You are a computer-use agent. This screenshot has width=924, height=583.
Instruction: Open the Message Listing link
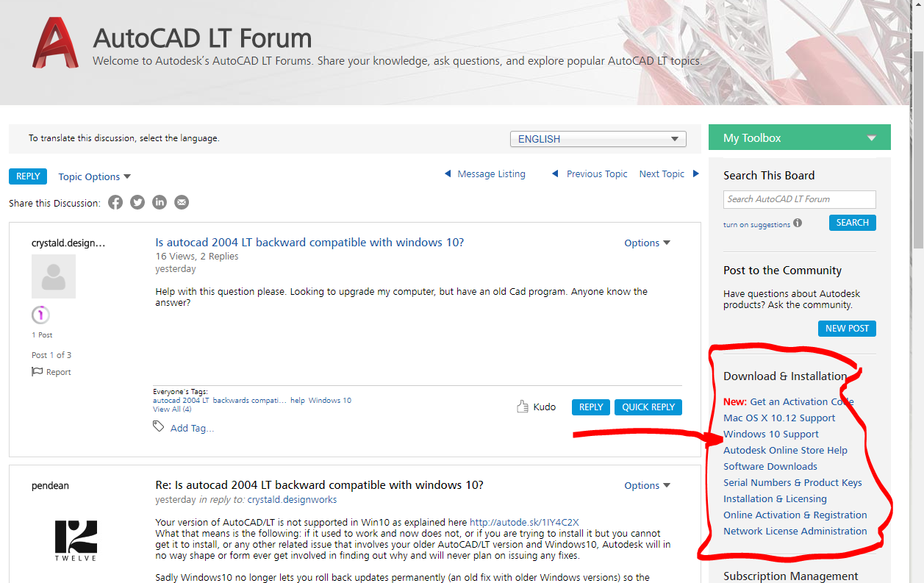tap(491, 174)
